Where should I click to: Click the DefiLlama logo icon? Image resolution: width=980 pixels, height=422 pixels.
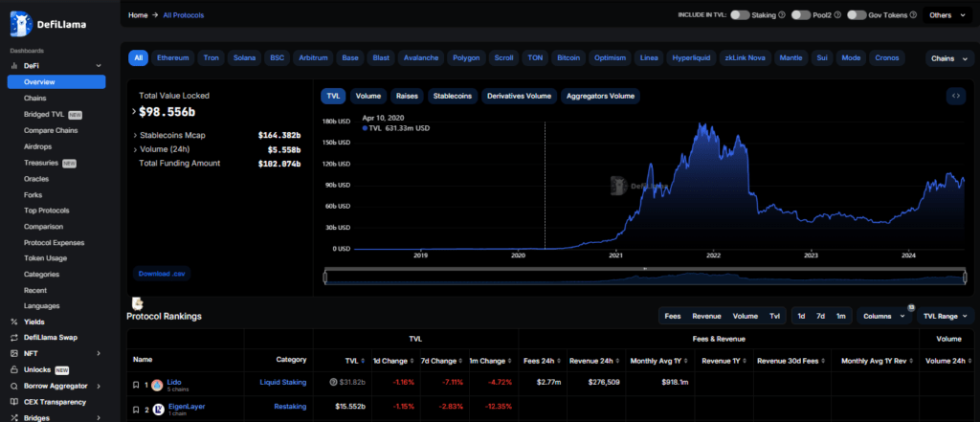(x=20, y=17)
